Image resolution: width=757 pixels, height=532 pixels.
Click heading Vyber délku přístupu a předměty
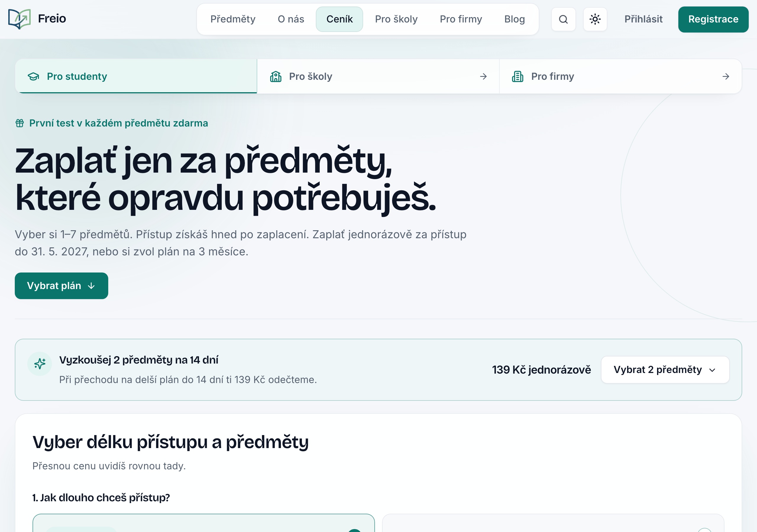coord(170,442)
